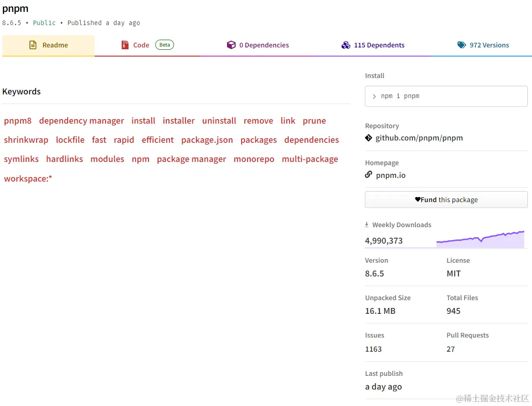
Task: Click the Total Files value 945
Action: click(x=453, y=311)
